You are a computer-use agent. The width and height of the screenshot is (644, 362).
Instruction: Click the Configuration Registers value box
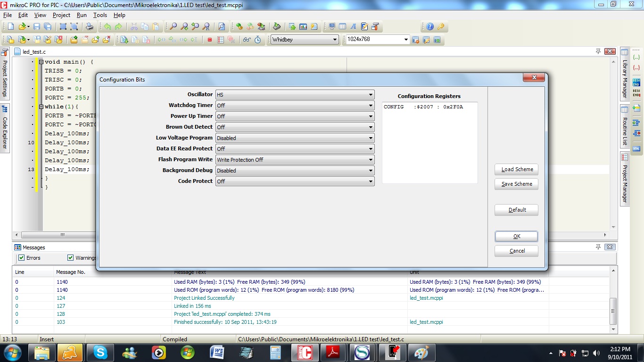pyautogui.click(x=429, y=142)
